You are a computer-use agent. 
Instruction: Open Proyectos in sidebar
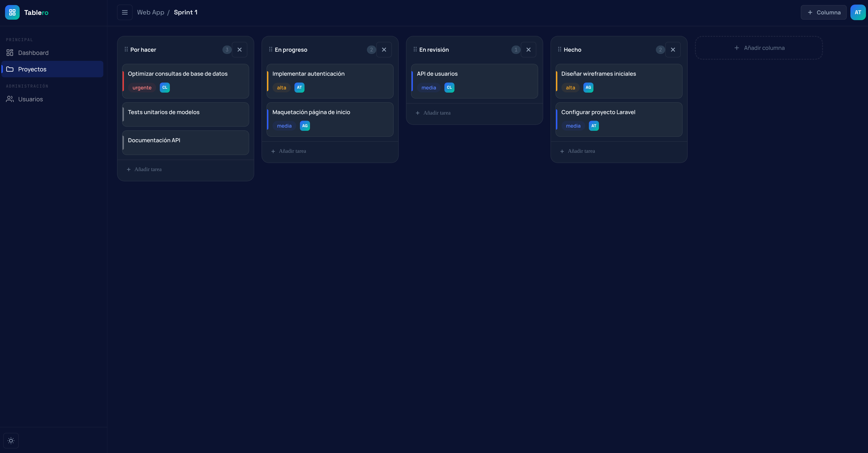point(52,69)
